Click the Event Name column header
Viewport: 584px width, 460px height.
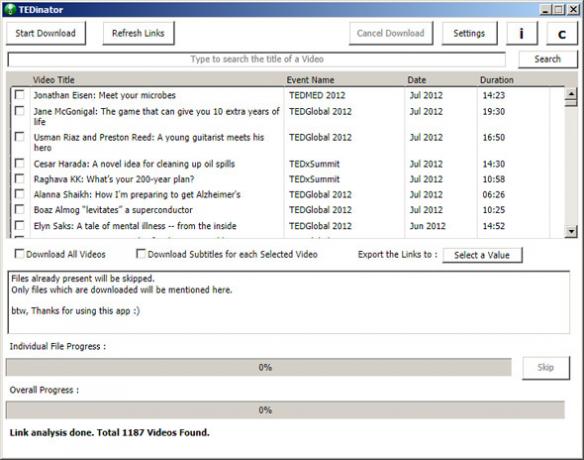click(310, 80)
